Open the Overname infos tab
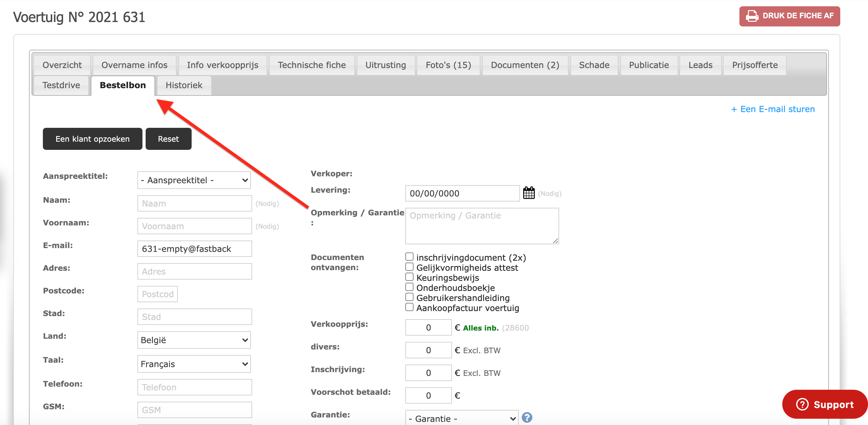This screenshot has height=425, width=868. click(x=134, y=65)
